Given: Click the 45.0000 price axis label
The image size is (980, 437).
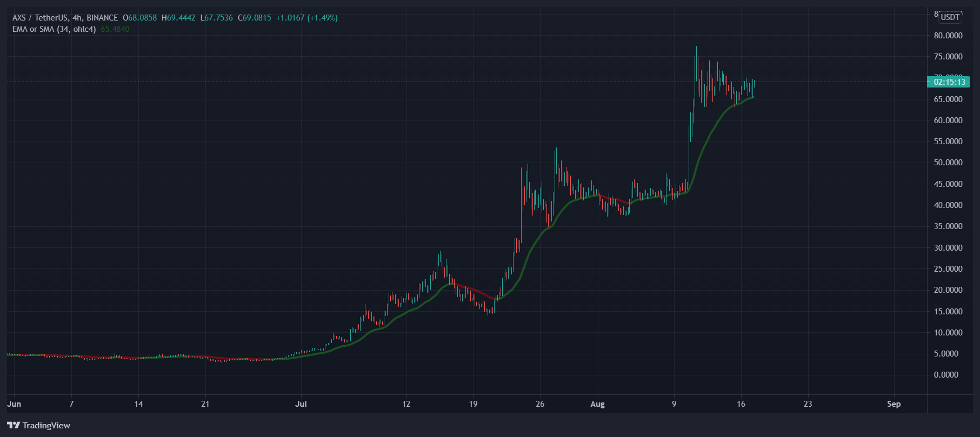Looking at the screenshot, I should (948, 184).
